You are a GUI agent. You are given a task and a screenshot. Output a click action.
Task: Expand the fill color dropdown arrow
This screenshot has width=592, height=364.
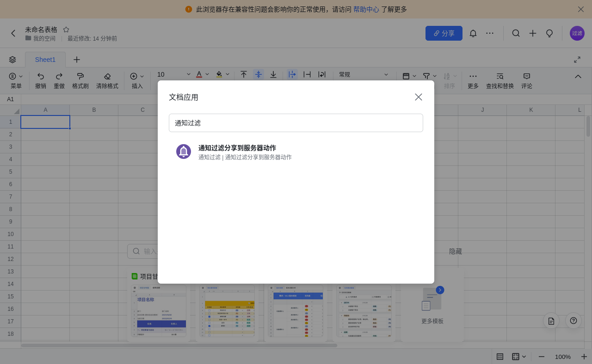228,74
